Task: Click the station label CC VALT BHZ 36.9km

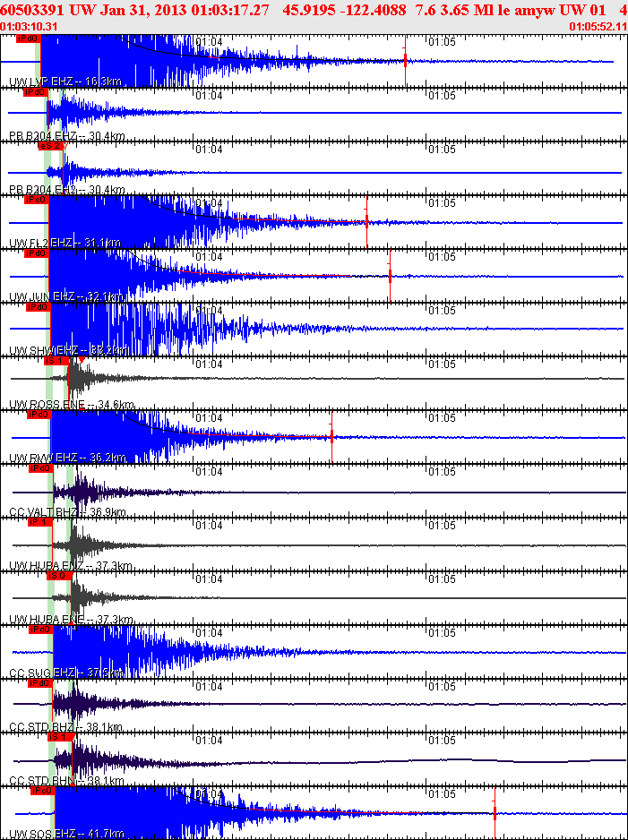Action: [x=67, y=512]
